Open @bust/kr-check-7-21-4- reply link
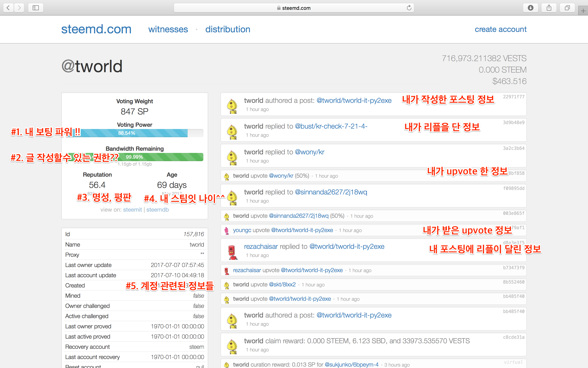Image resolution: width=588 pixels, height=368 pixels. 331,126
